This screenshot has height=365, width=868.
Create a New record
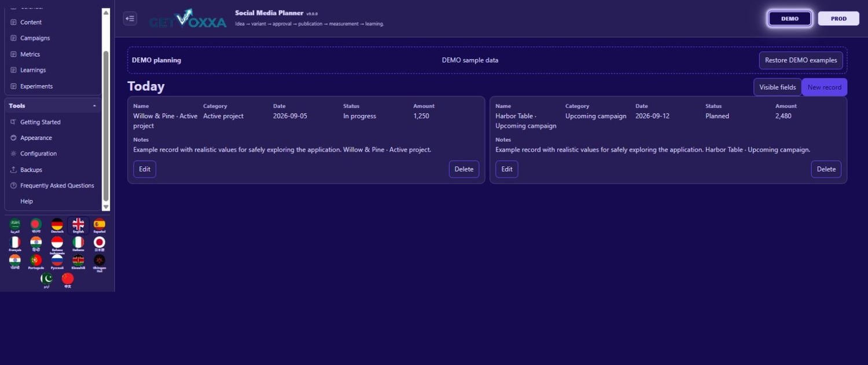point(825,87)
